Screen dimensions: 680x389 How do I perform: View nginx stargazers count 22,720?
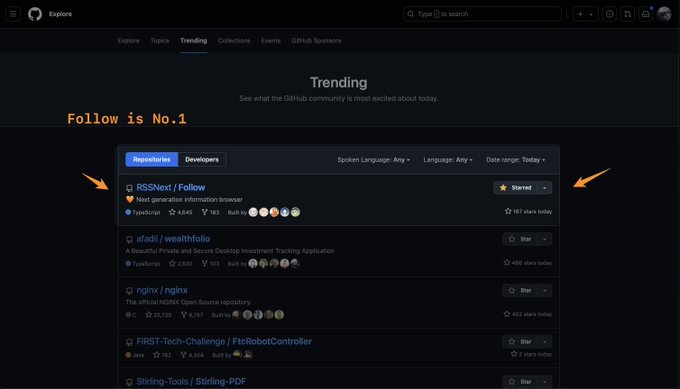coord(158,314)
